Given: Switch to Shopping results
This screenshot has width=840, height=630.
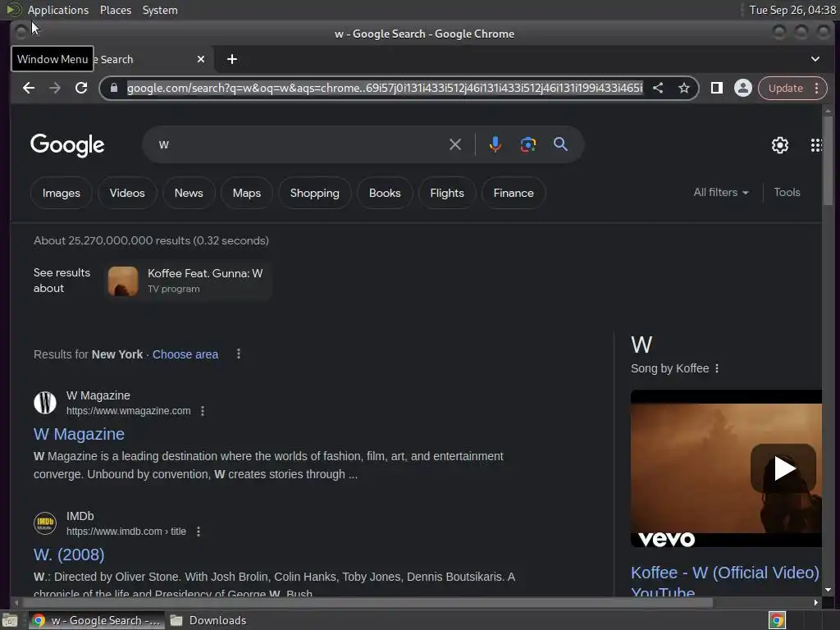Looking at the screenshot, I should (314, 193).
